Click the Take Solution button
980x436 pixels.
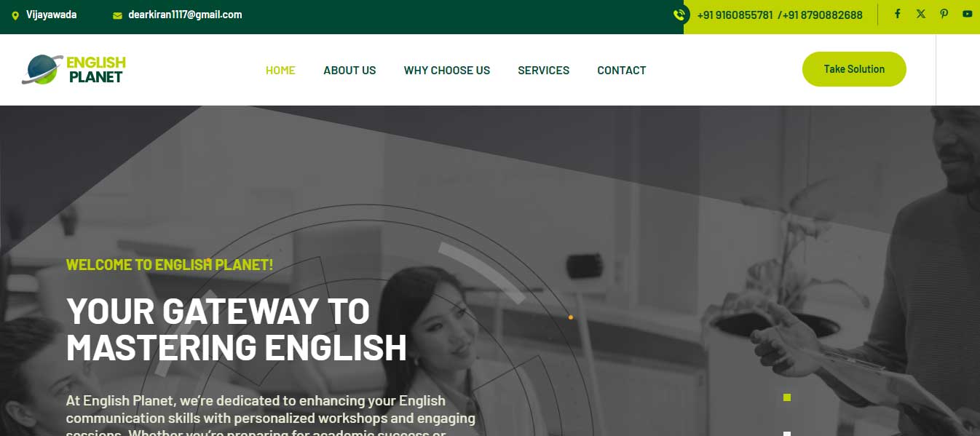point(854,69)
